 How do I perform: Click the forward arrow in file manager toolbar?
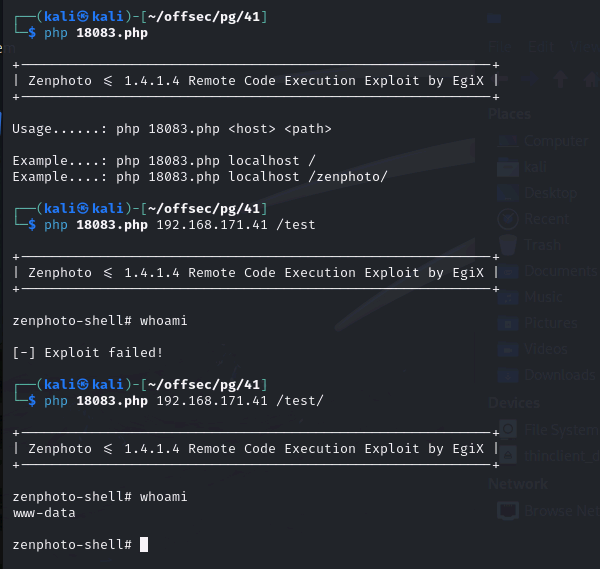(x=530, y=80)
